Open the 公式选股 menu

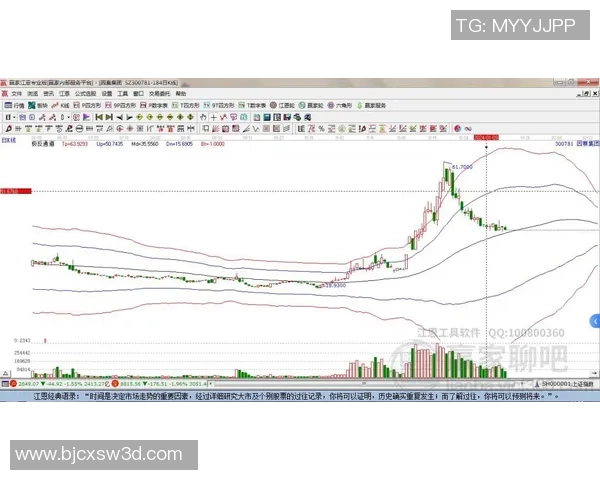coord(90,93)
